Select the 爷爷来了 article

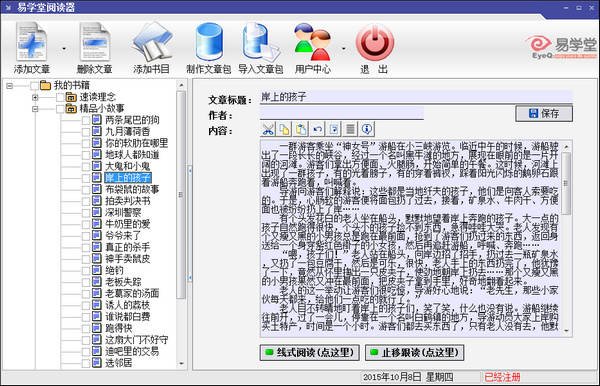click(x=123, y=236)
